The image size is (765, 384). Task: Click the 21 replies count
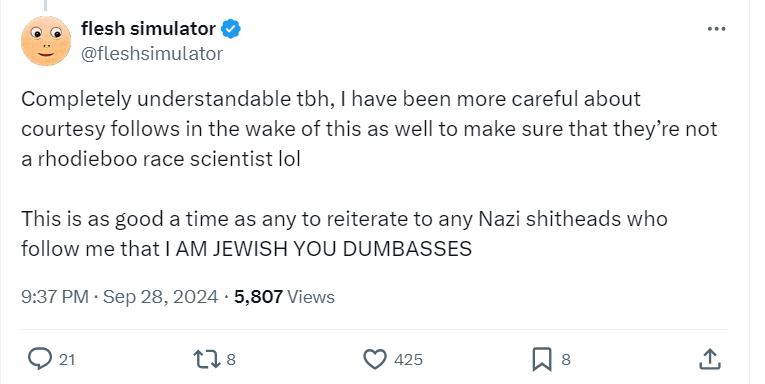(x=67, y=360)
